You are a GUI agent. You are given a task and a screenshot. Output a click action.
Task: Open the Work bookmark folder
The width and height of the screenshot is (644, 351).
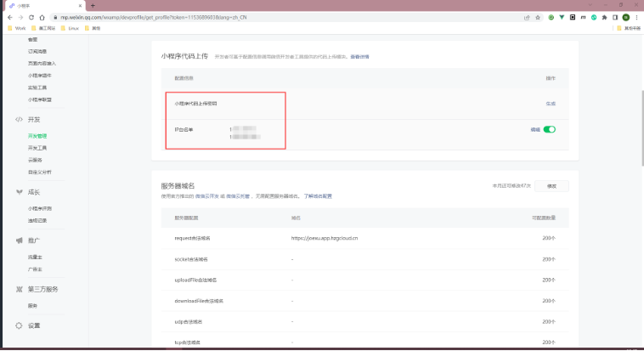point(17,28)
